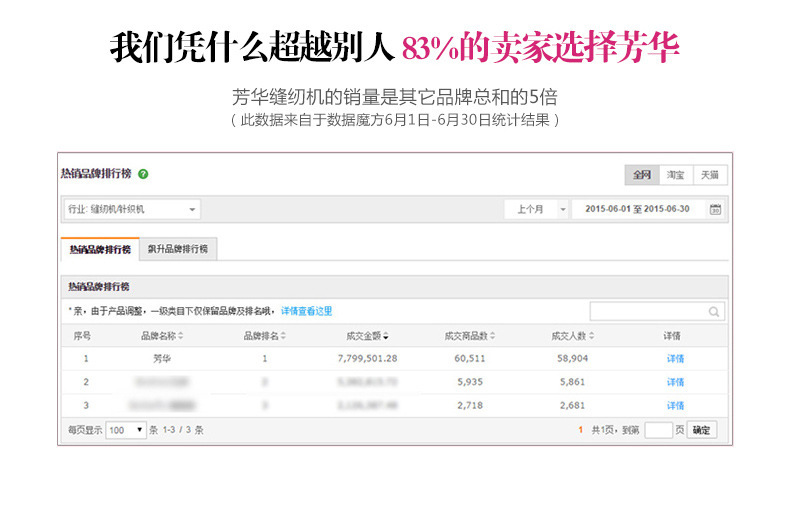
Task: Click the 芳华 brand name cell
Action: [162, 359]
